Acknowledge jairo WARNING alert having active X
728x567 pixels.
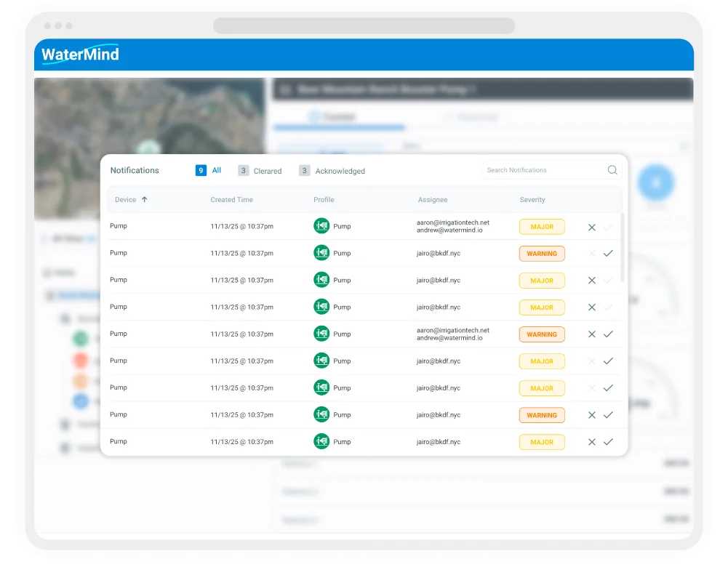(x=608, y=415)
